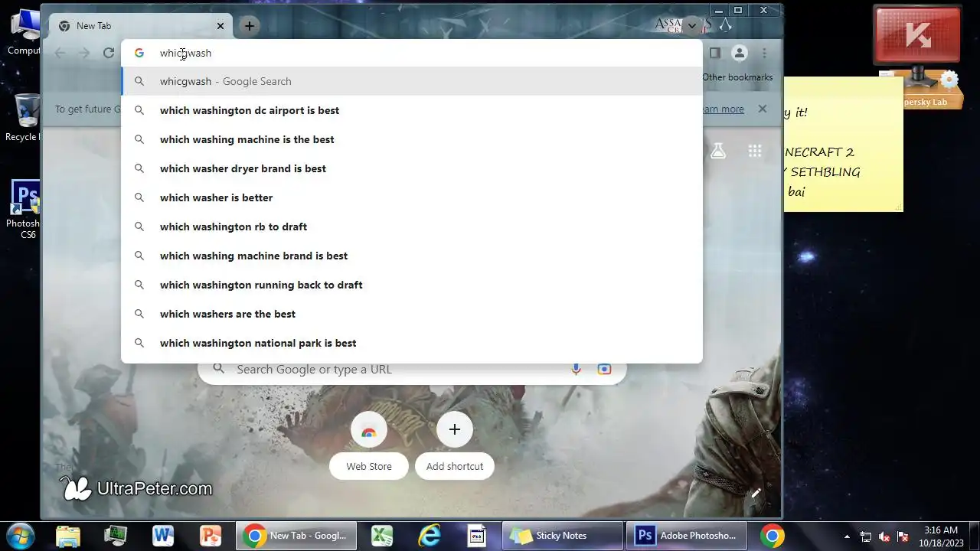Click the yellow sticky note text
The width and height of the screenshot is (980, 551).
(x=824, y=152)
